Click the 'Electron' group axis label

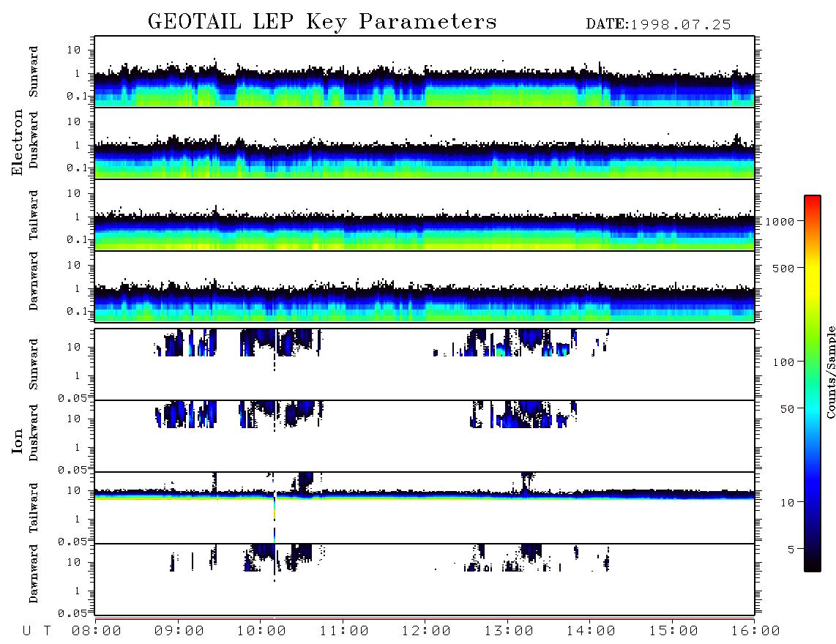(x=17, y=142)
